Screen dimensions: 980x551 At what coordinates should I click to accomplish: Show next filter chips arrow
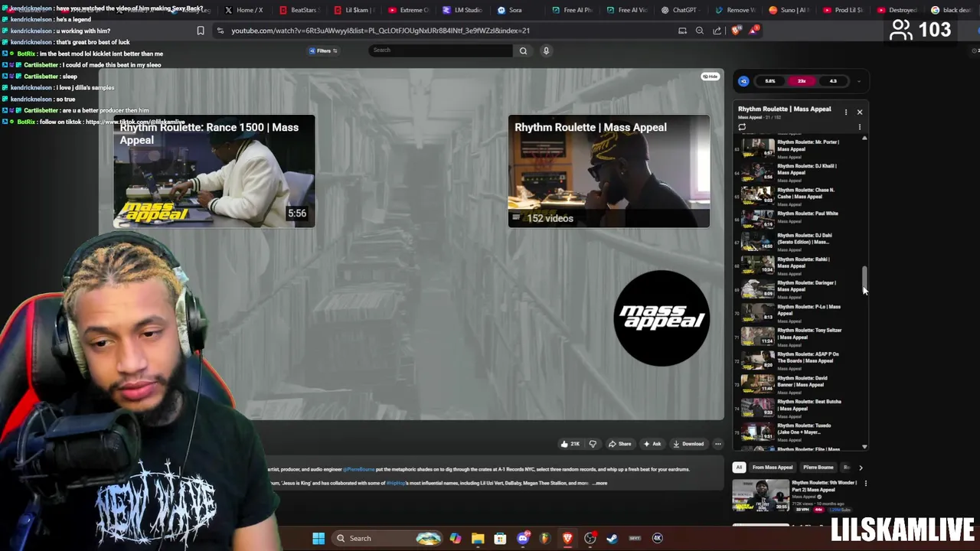click(x=861, y=468)
